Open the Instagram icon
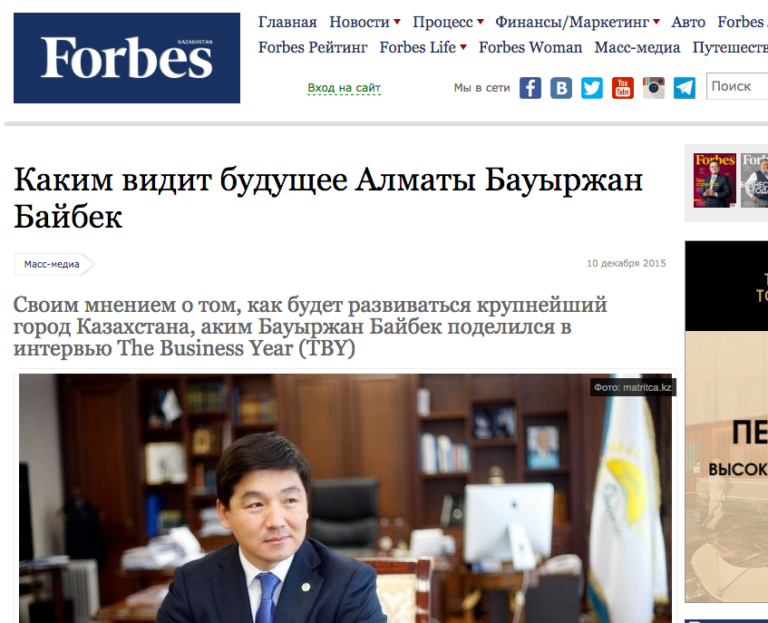 click(x=653, y=88)
